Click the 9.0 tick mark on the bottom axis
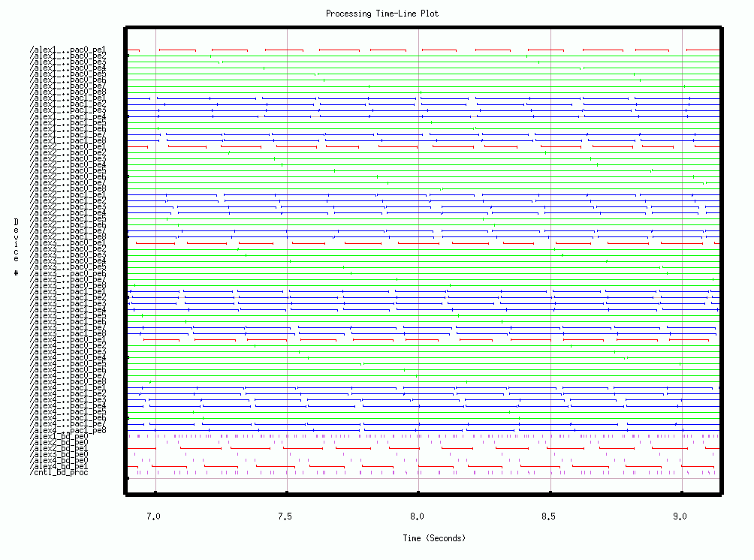This screenshot has height=560, width=754. (x=682, y=492)
